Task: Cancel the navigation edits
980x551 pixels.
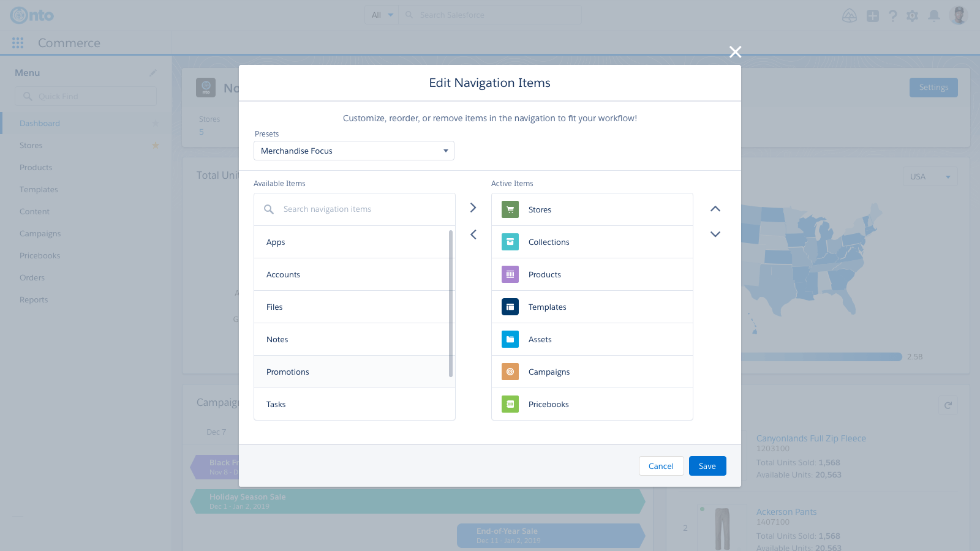Action: tap(661, 466)
